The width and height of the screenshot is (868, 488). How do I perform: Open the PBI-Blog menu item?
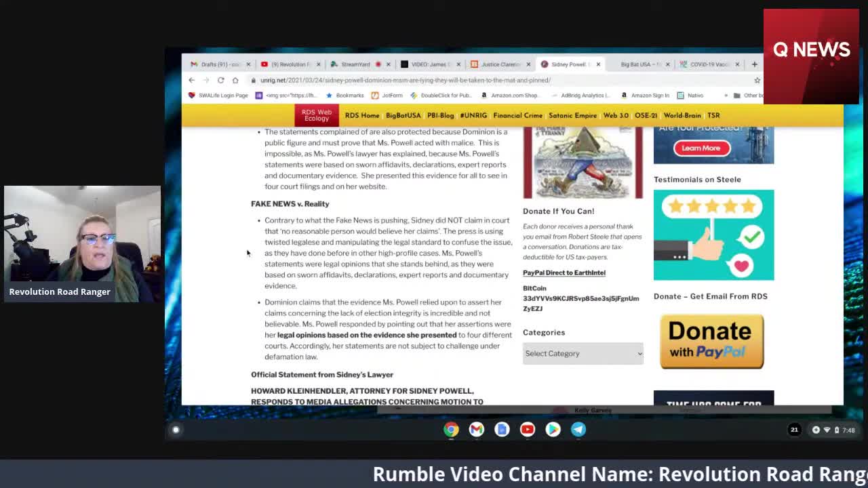coord(440,115)
